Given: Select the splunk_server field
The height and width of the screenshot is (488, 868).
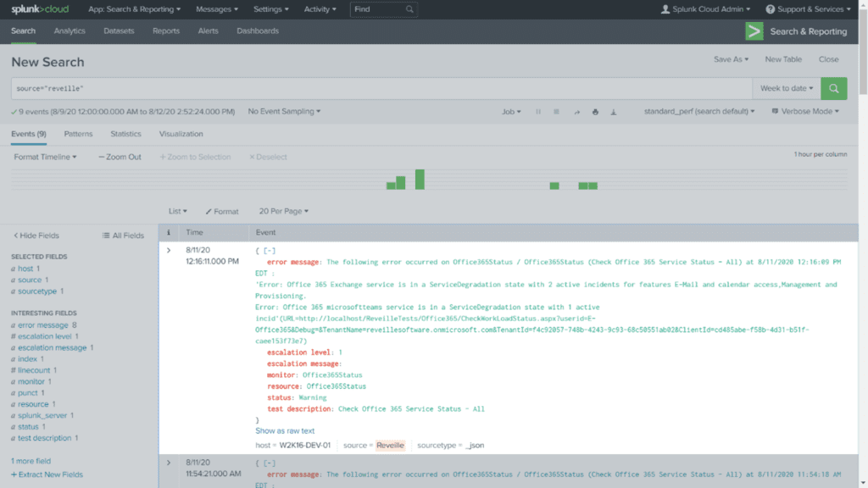Looking at the screenshot, I should point(42,415).
